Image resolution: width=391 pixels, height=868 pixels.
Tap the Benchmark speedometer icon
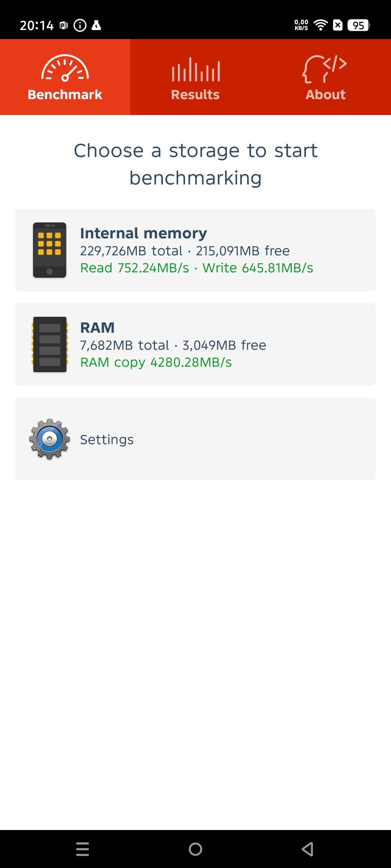(x=65, y=68)
